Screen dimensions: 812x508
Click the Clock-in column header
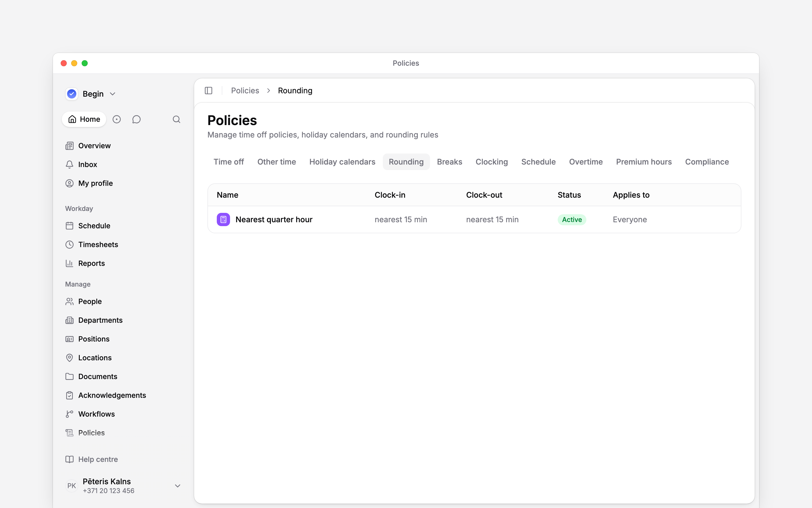[x=390, y=195]
